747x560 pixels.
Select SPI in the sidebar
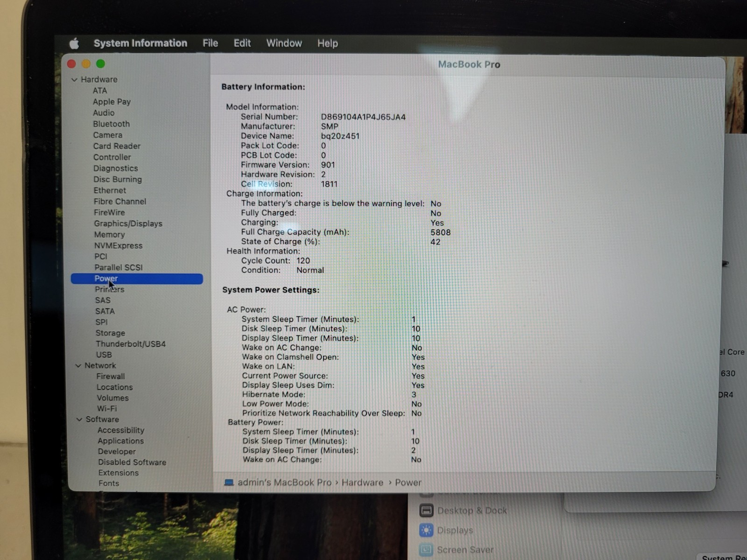pyautogui.click(x=101, y=322)
